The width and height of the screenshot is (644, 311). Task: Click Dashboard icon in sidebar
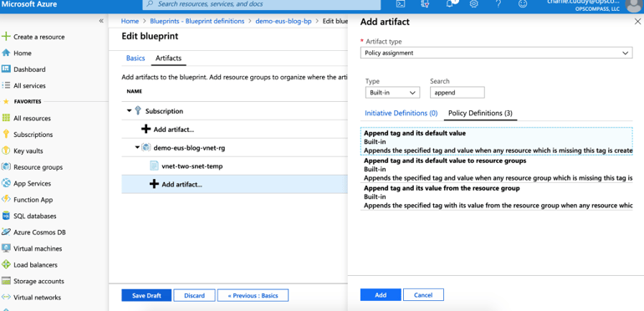[6, 69]
